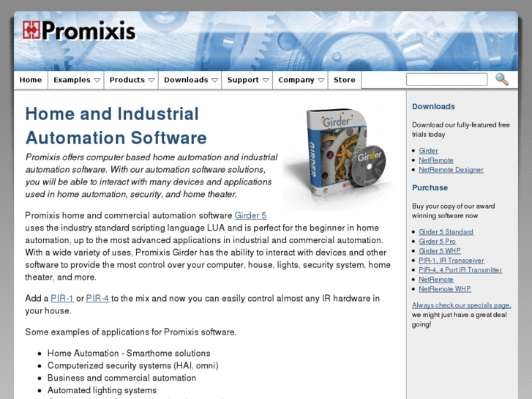
Task: Click NetRemote link under Purchase
Action: coord(436,279)
